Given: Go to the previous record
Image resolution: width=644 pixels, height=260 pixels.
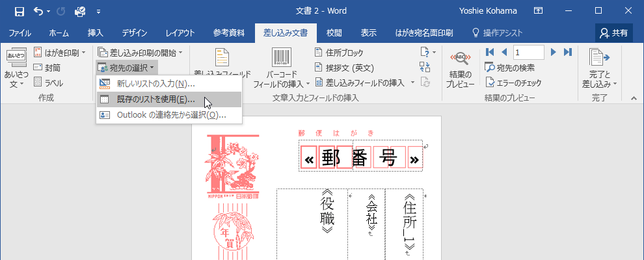Looking at the screenshot, I should tap(504, 52).
